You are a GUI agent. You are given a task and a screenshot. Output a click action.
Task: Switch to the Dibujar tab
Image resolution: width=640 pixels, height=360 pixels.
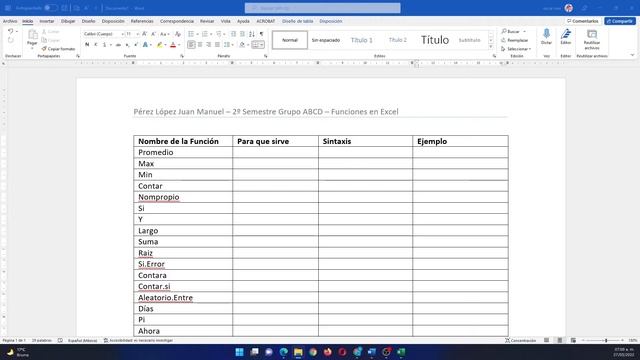(68, 21)
